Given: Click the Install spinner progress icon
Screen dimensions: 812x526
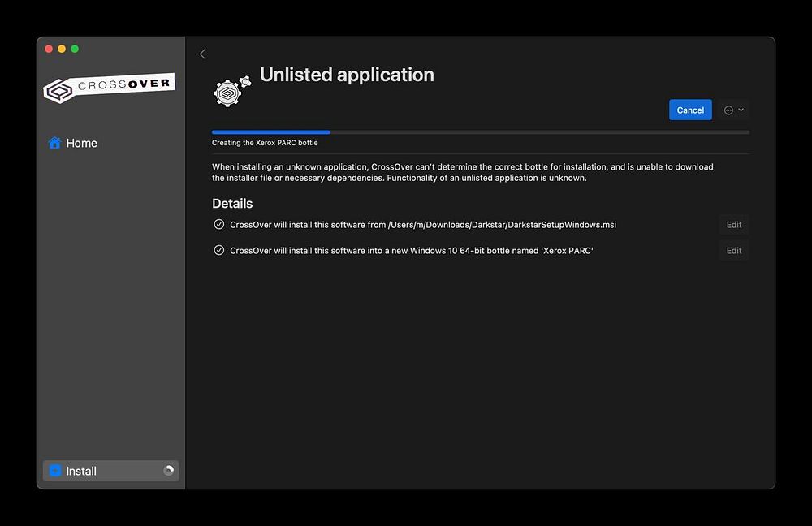Looking at the screenshot, I should tap(168, 471).
